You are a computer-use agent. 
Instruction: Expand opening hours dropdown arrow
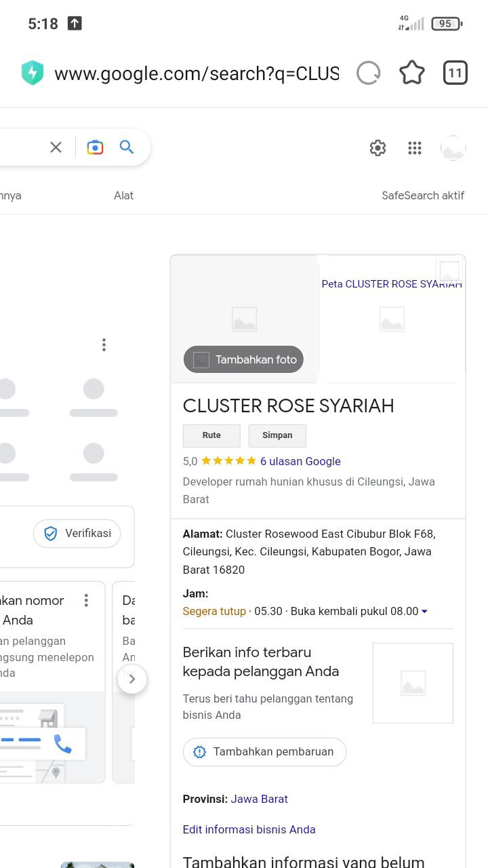pyautogui.click(x=425, y=612)
